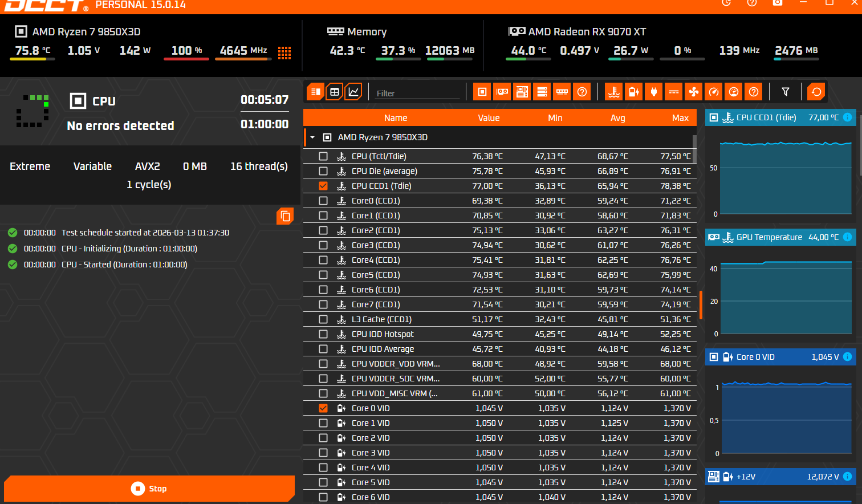Toggle the question-mark filter beside the memory icon
The height and width of the screenshot is (504, 862).
pos(582,92)
